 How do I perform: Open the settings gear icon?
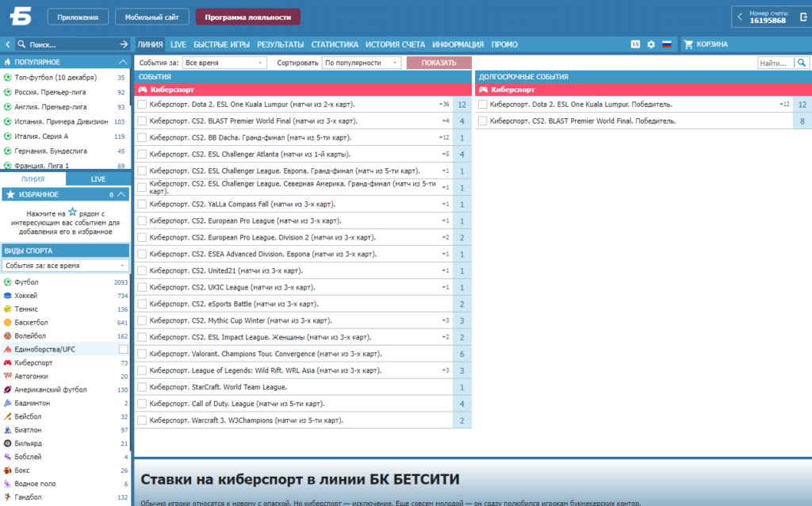(x=651, y=44)
